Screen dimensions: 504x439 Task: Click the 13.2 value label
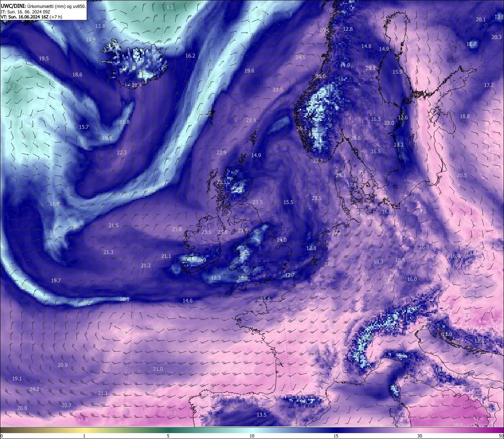click(x=398, y=145)
